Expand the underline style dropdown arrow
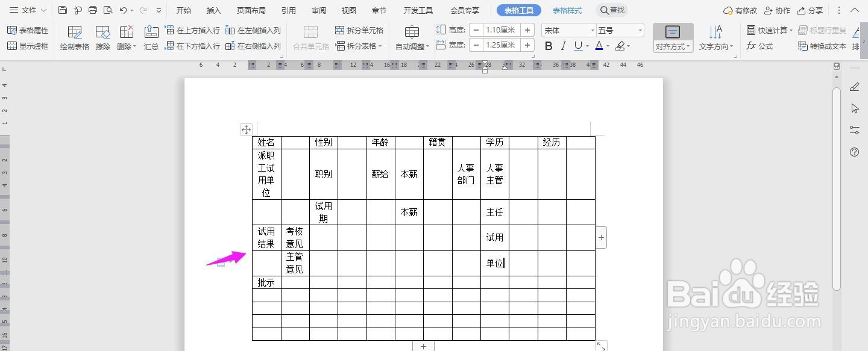868x351 pixels. (x=587, y=46)
